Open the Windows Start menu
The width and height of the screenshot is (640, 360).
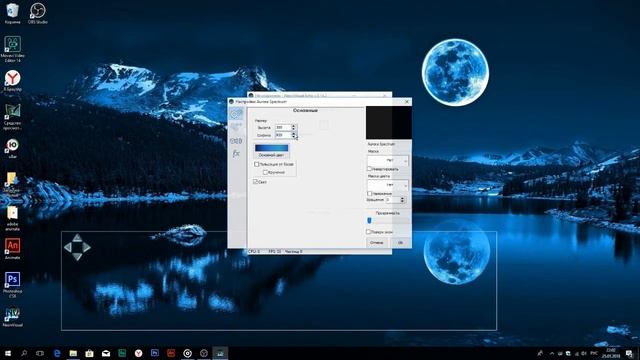click(x=7, y=353)
